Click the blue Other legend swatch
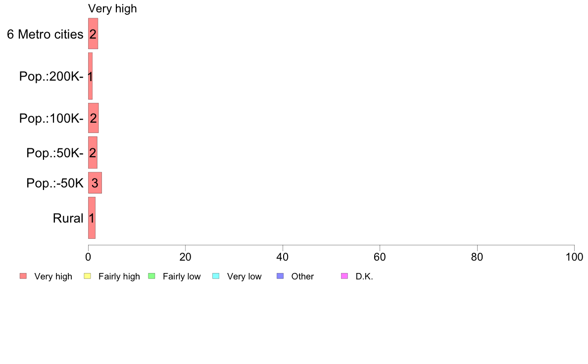The height and width of the screenshot is (364, 588). (280, 276)
